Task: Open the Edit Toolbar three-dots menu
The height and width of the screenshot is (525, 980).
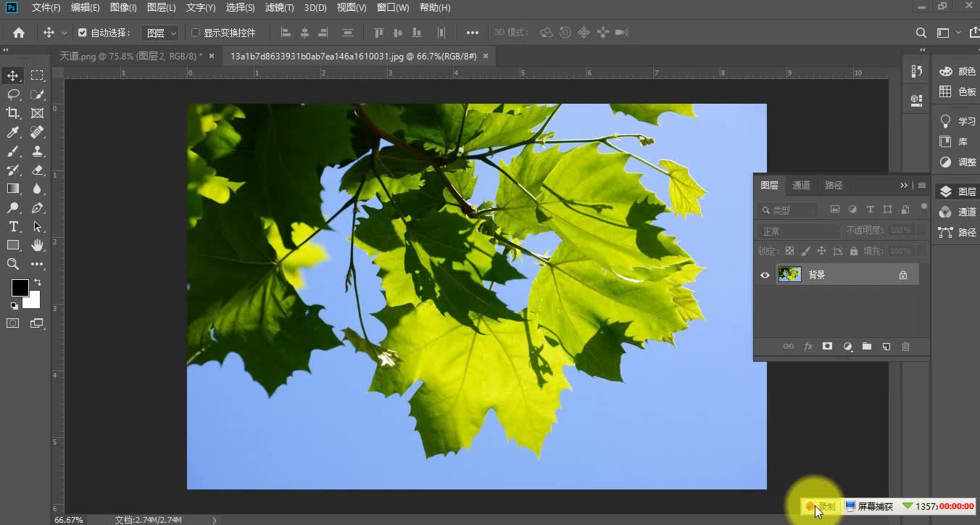Action: 37,264
